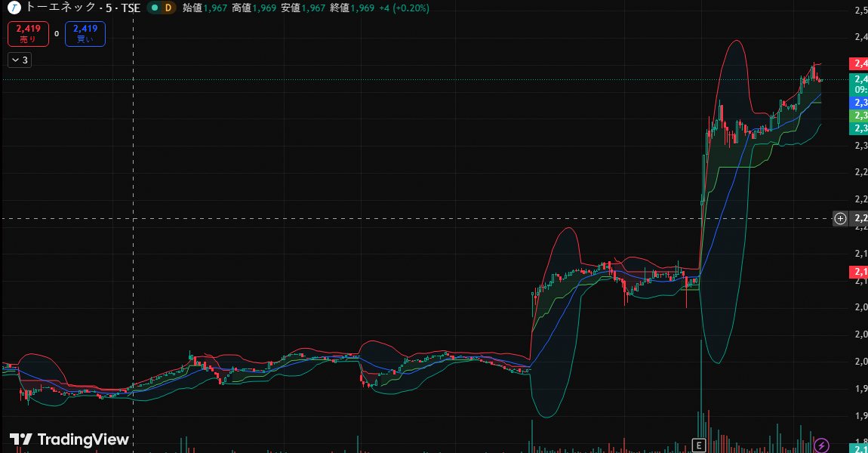Click the 安値 1,967 low value
Screen dimensions: 868x453
click(x=303, y=8)
